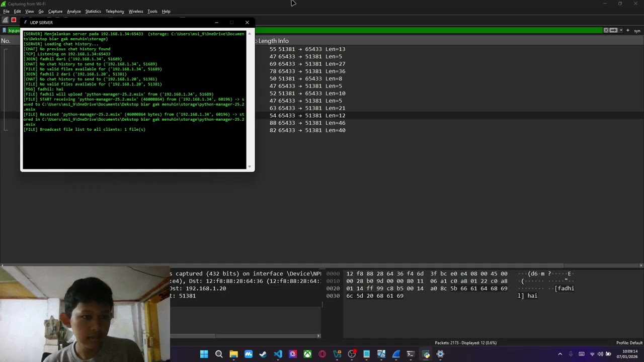Open the Xbox app from taskbar
Image resolution: width=644 pixels, height=362 pixels.
(x=307, y=354)
